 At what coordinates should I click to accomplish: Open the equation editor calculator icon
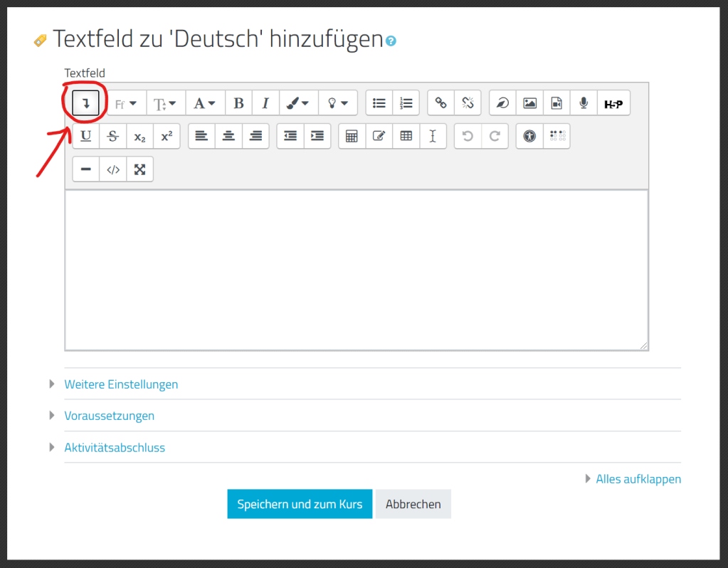click(x=352, y=136)
